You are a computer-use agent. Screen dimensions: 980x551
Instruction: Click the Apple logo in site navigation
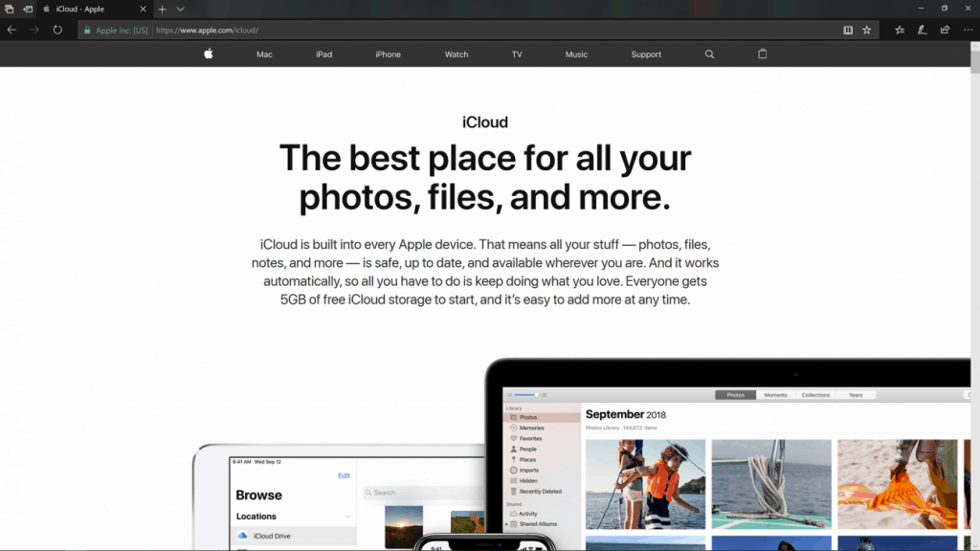pos(208,55)
